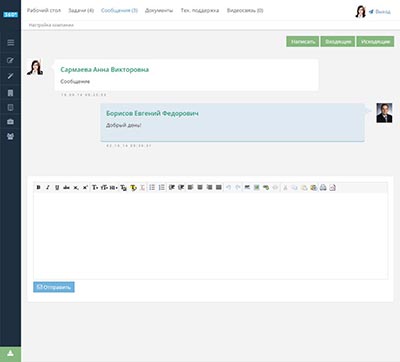Apply underline formatting to text
400x362 pixels.
point(57,188)
